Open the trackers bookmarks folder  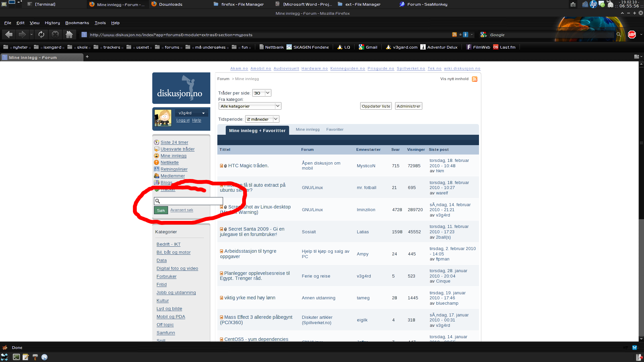(x=108, y=47)
